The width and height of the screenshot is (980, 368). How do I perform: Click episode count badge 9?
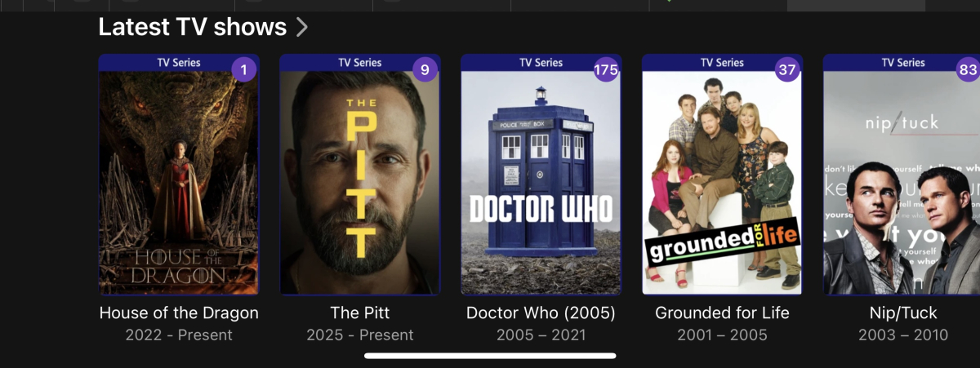pos(425,69)
